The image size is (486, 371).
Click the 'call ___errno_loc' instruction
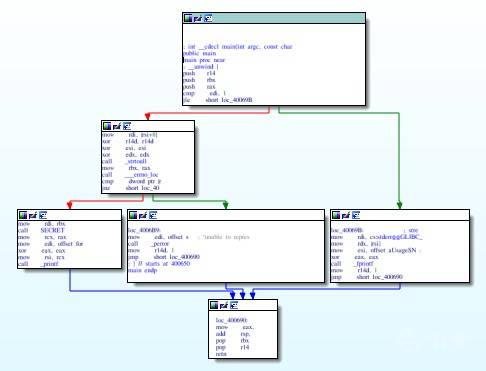click(x=130, y=175)
